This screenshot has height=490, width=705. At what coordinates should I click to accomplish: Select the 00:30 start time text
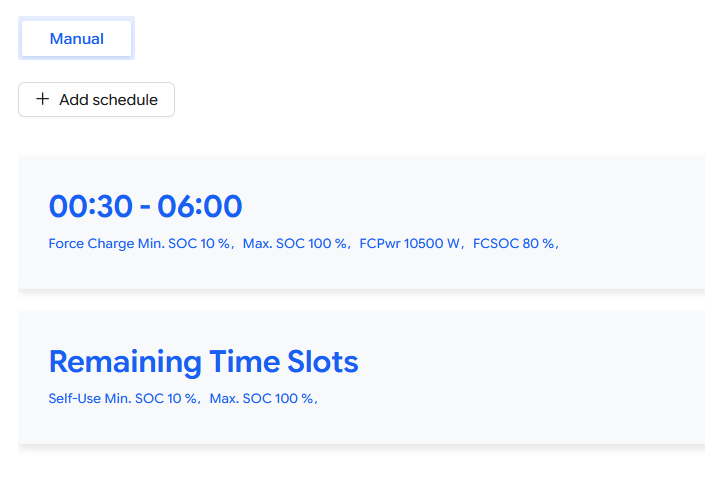[90, 206]
